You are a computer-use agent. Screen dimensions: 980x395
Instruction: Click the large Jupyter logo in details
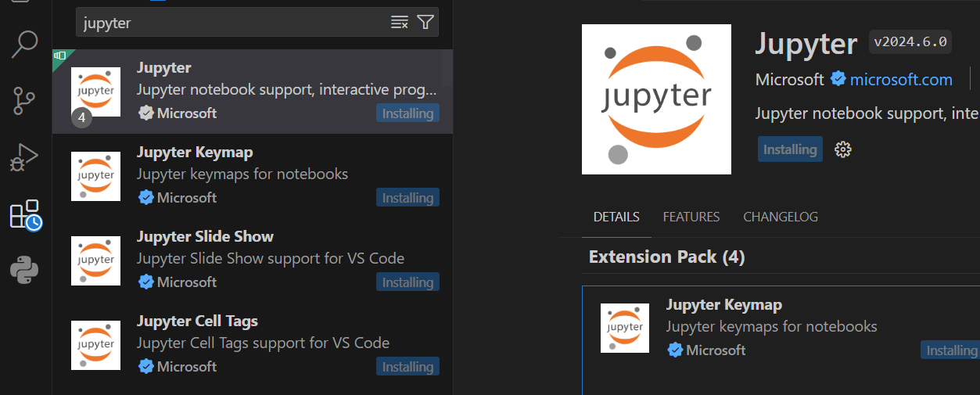pyautogui.click(x=656, y=99)
